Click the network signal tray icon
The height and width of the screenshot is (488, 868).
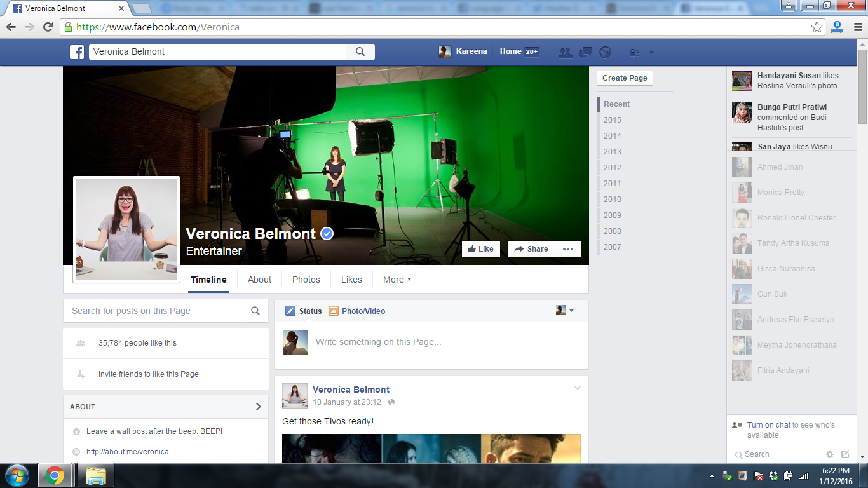click(x=804, y=476)
